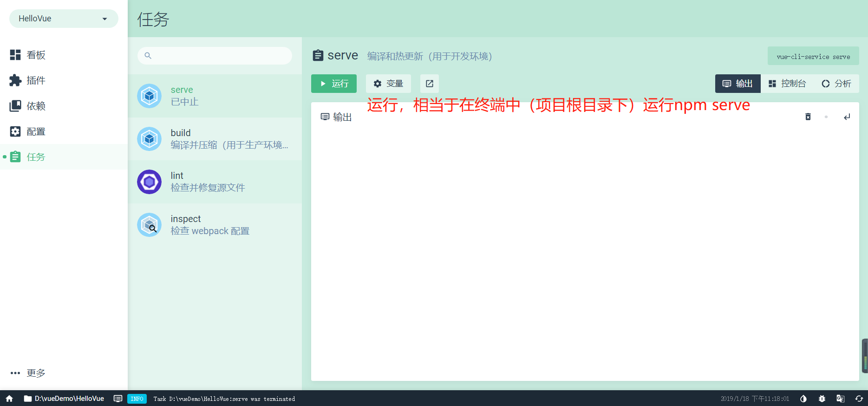The height and width of the screenshot is (406, 868).
Task: Click the build task webpack icon
Action: click(x=149, y=139)
